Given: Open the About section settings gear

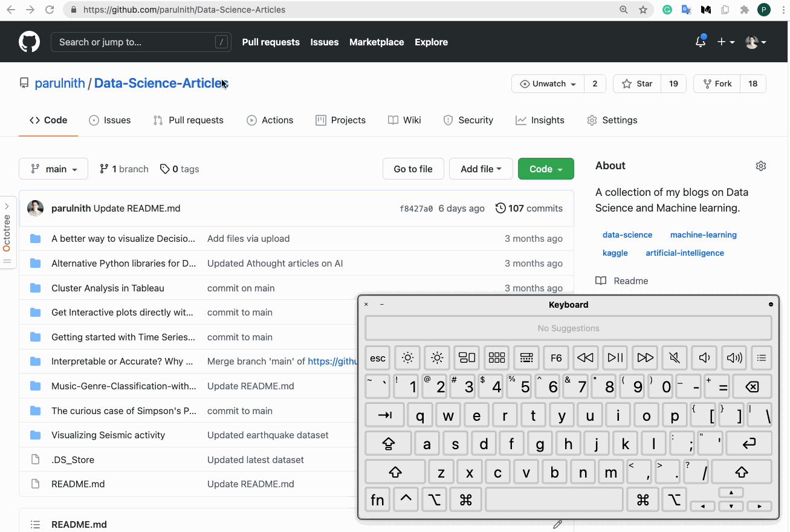Looking at the screenshot, I should (761, 166).
